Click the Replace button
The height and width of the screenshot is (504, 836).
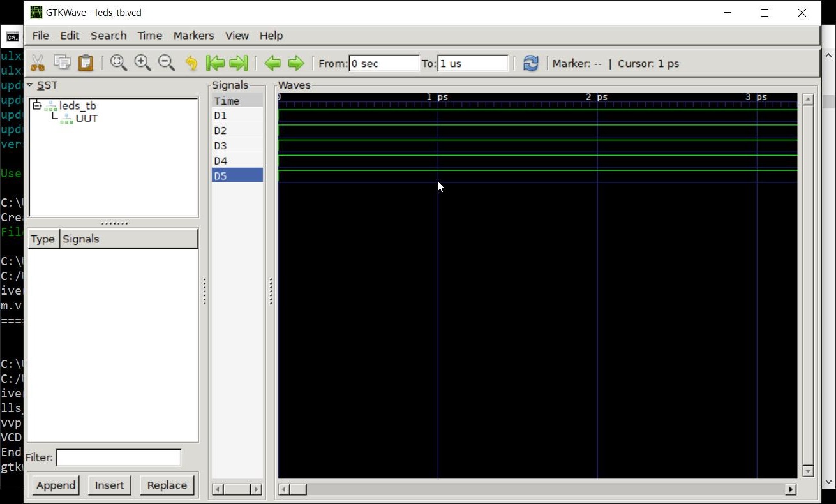(167, 485)
